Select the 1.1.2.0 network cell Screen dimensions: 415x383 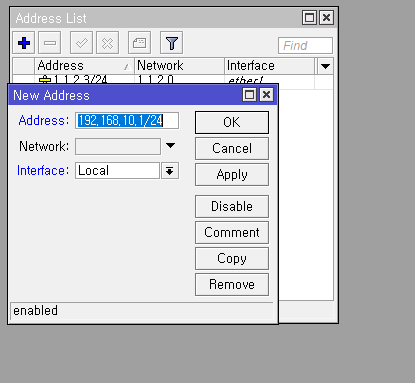[x=179, y=79]
